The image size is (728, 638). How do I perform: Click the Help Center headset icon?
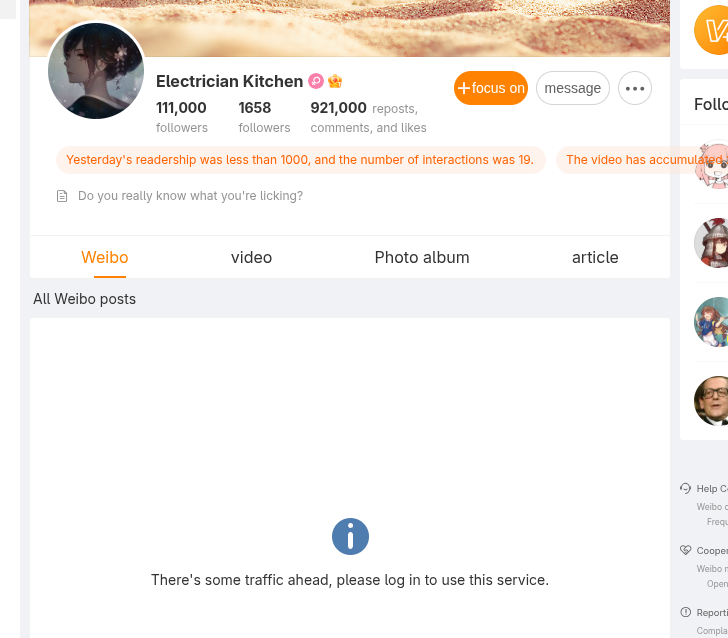point(686,488)
